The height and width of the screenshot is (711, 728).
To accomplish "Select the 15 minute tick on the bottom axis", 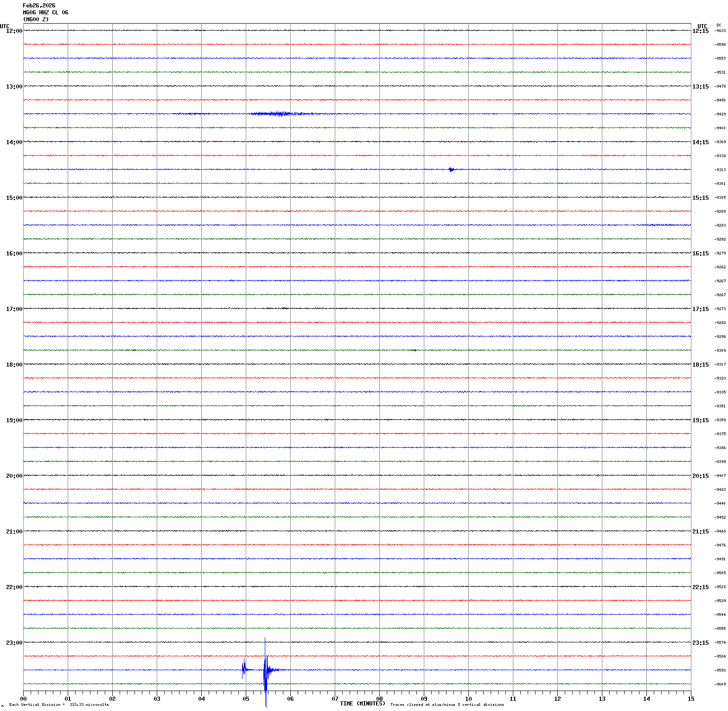I will (691, 699).
